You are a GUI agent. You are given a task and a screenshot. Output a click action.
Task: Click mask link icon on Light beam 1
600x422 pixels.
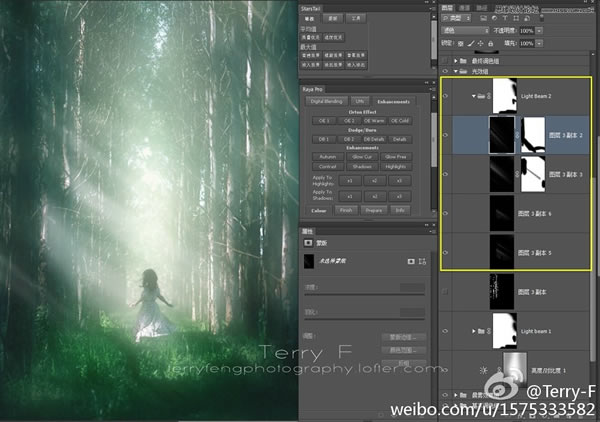point(489,331)
